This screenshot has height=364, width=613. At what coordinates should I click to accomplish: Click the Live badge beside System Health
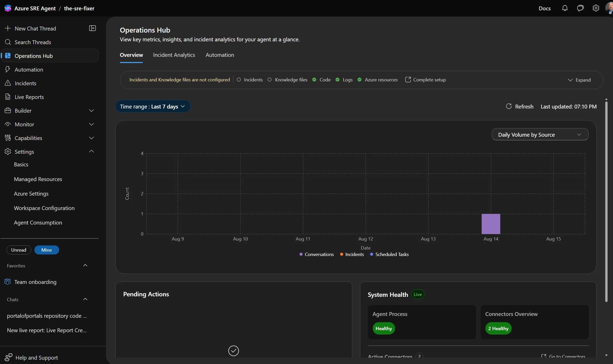pyautogui.click(x=418, y=294)
